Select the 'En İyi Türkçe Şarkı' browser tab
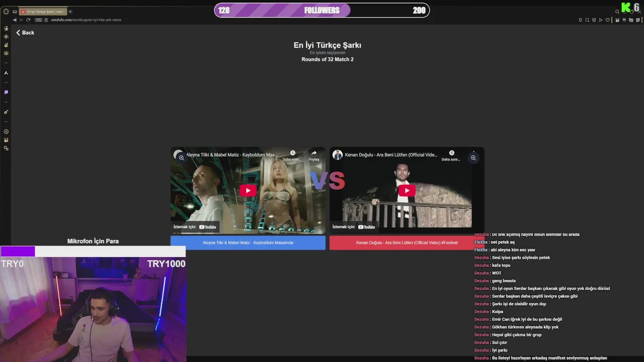The height and width of the screenshot is (362, 644). pyautogui.click(x=43, y=12)
